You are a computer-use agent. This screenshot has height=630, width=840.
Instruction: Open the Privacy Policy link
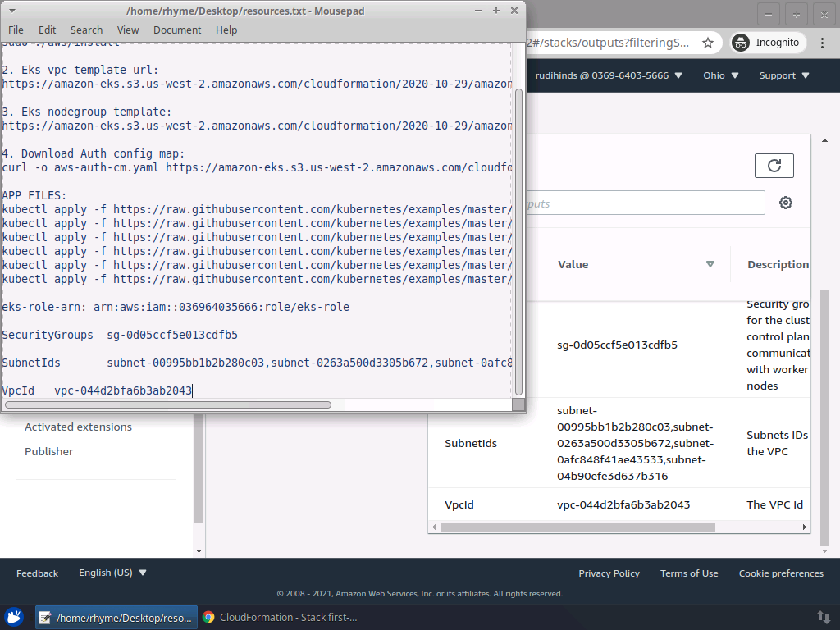pyautogui.click(x=609, y=573)
